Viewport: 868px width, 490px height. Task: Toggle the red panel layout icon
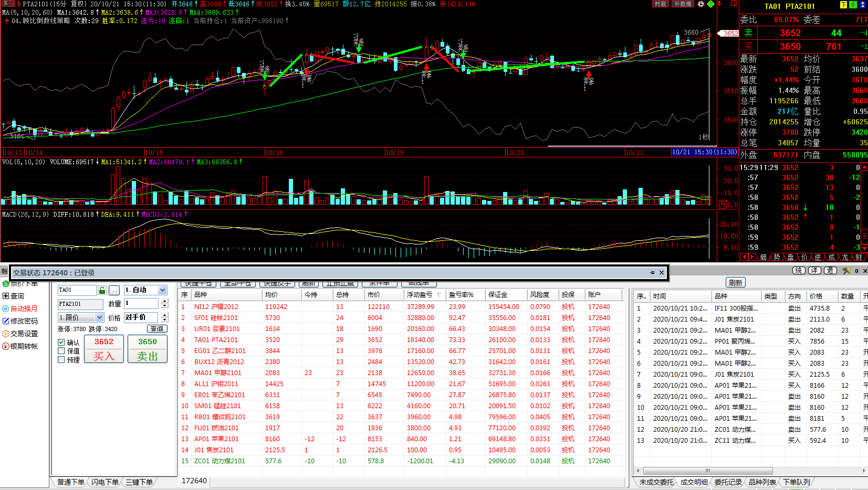[734, 4]
